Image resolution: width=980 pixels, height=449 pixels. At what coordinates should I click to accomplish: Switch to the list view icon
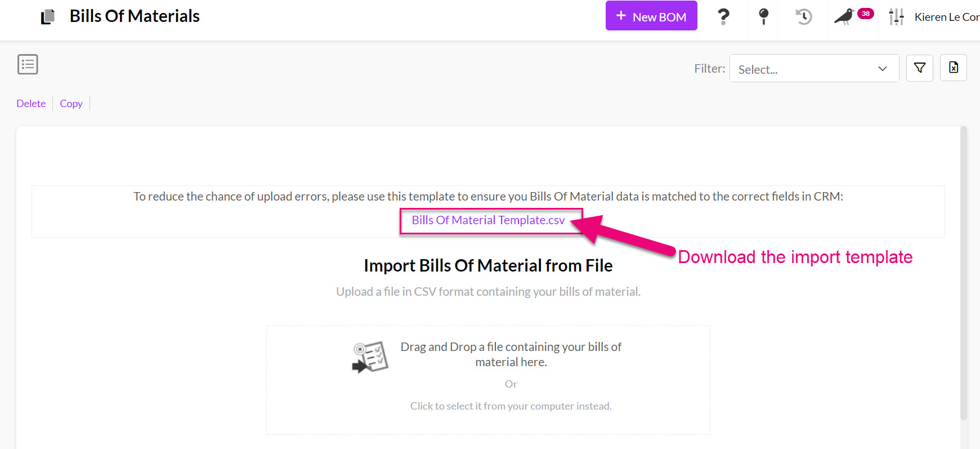pyautogui.click(x=28, y=64)
